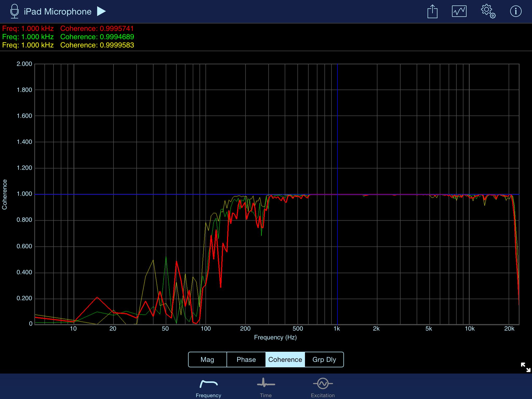
Task: Tap the green coherence readout line
Action: [x=68, y=37]
